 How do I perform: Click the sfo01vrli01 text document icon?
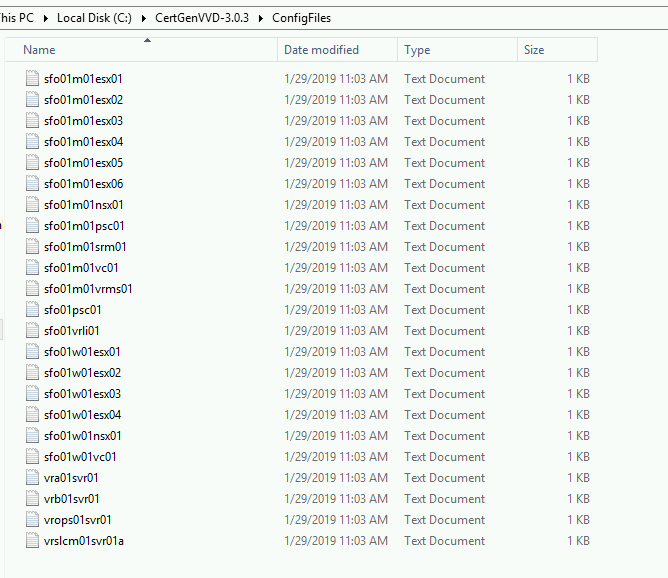point(33,331)
